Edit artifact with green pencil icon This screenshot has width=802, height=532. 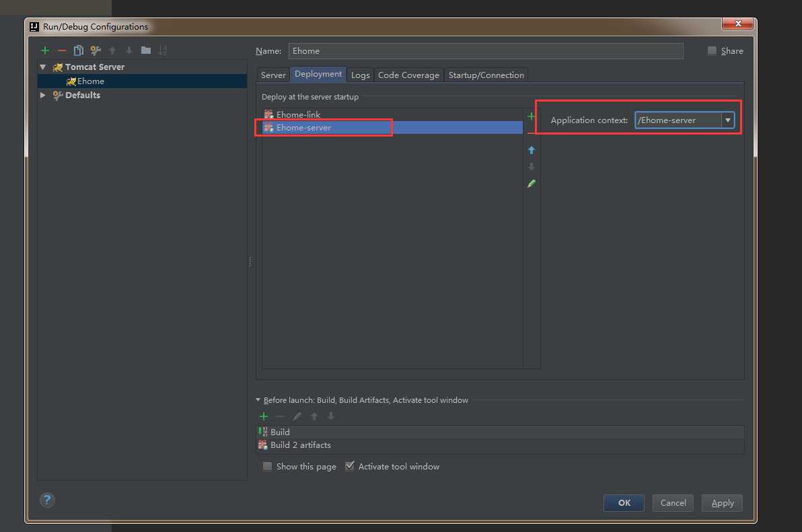[532, 184]
